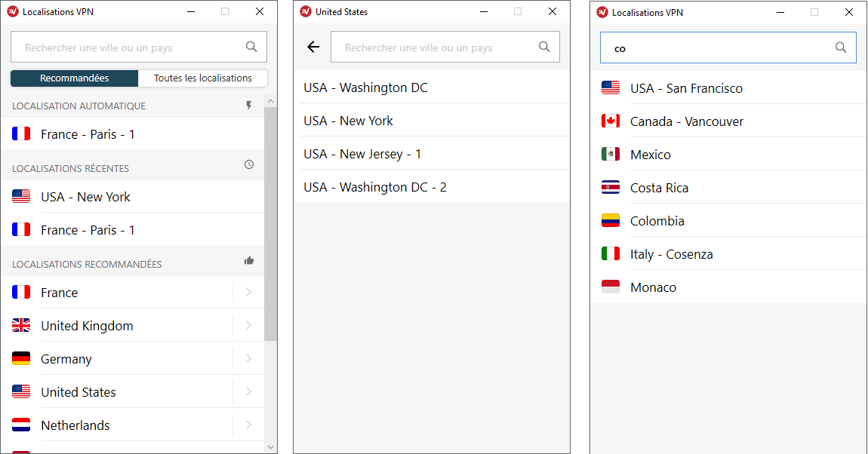The height and width of the screenshot is (454, 868).
Task: Choose Costa Rica search result
Action: point(728,188)
